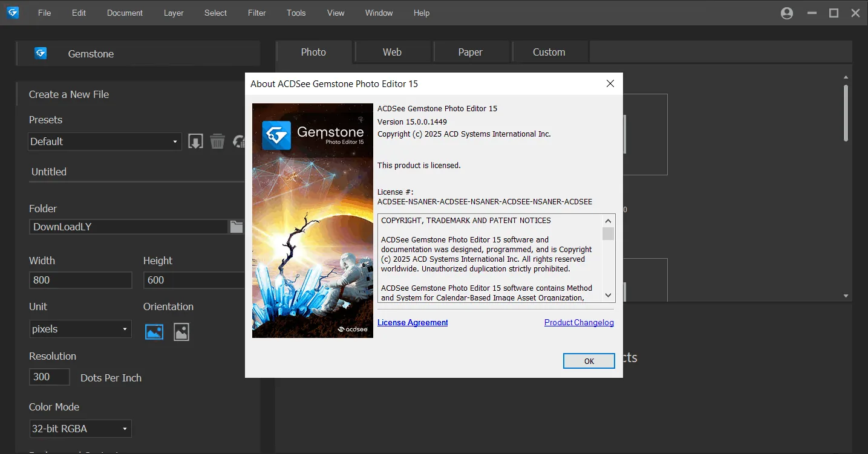Click the notices scrollbar up arrow

click(x=609, y=220)
